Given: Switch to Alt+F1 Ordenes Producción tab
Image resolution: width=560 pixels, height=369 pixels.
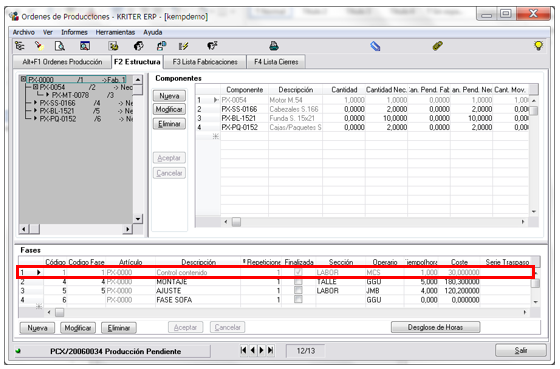Looking at the screenshot, I should 62,62.
